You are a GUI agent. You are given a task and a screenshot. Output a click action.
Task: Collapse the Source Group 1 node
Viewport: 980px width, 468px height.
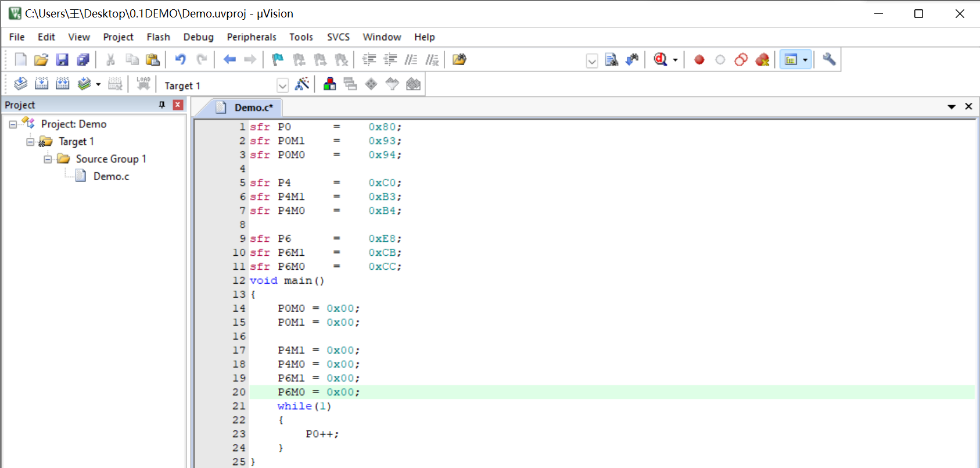[48, 159]
